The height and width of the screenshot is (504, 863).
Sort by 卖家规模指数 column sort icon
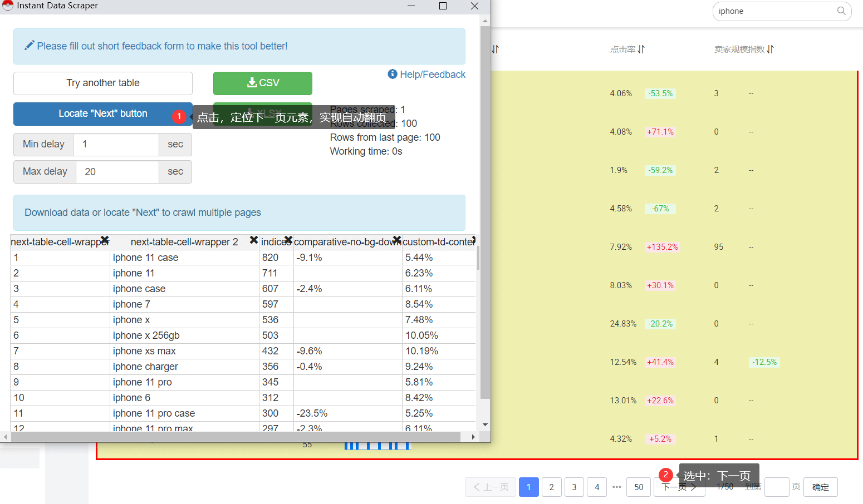coord(771,50)
